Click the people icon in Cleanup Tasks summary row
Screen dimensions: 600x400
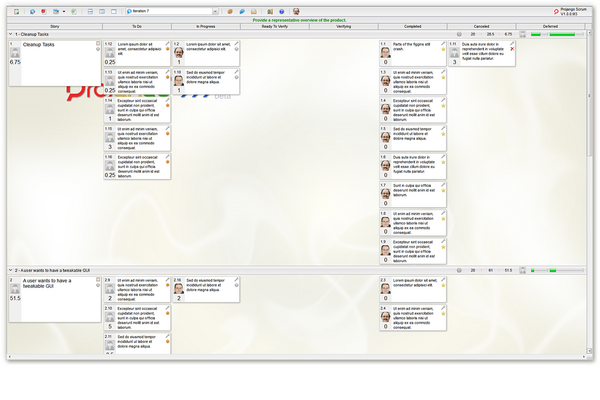[522, 34]
